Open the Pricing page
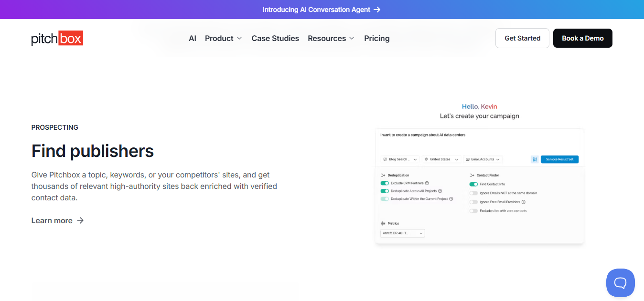Viewport: 644px width, 301px height. tap(377, 38)
